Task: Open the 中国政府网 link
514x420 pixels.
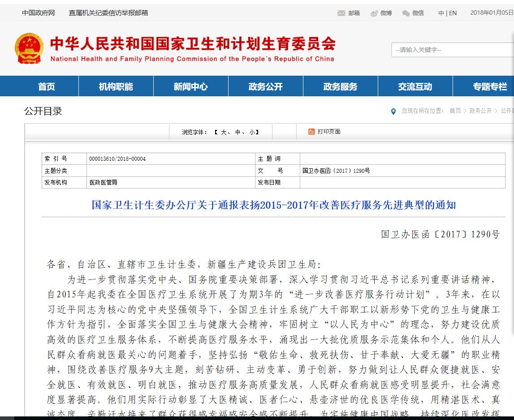Action: tap(39, 13)
